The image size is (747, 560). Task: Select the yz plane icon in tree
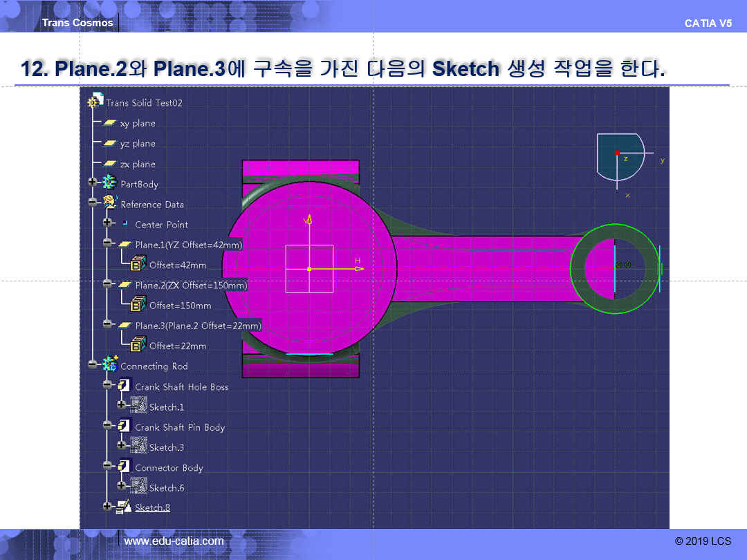[x=110, y=143]
